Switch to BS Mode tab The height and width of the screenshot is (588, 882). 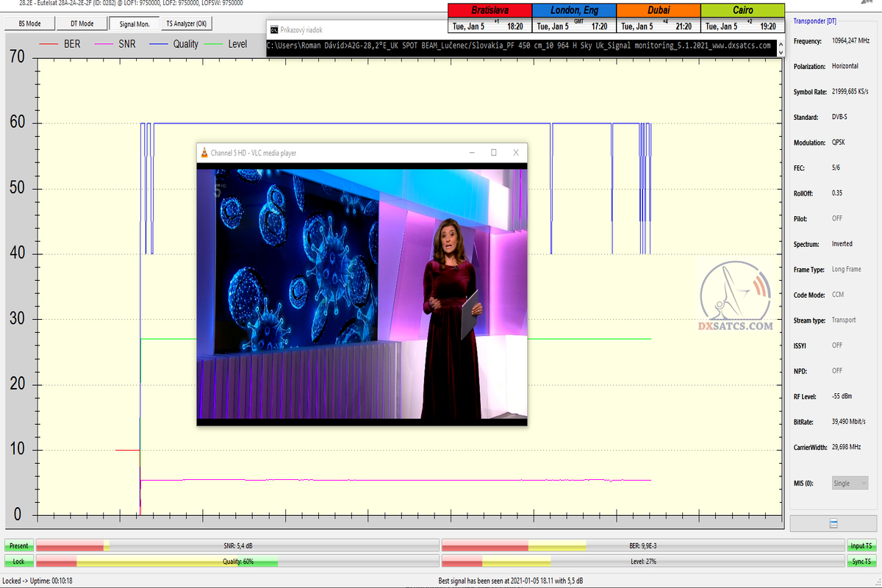click(29, 24)
